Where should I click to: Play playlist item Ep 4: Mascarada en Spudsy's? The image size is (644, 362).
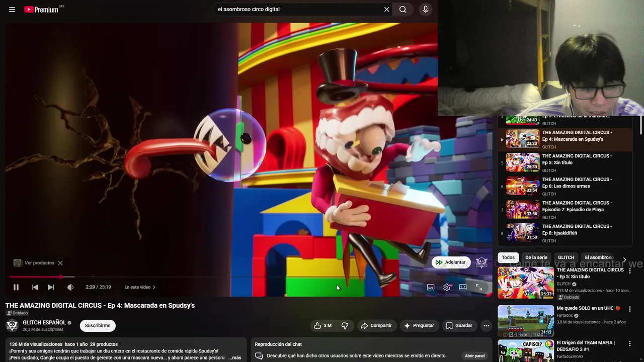566,139
